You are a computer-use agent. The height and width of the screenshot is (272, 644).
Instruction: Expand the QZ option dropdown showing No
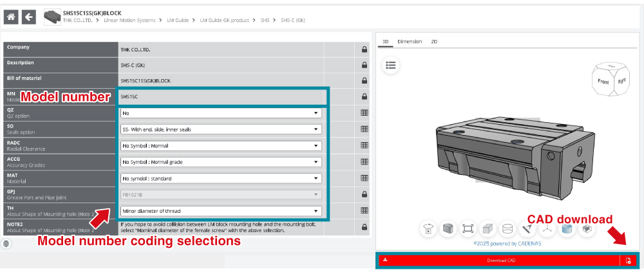pos(221,113)
